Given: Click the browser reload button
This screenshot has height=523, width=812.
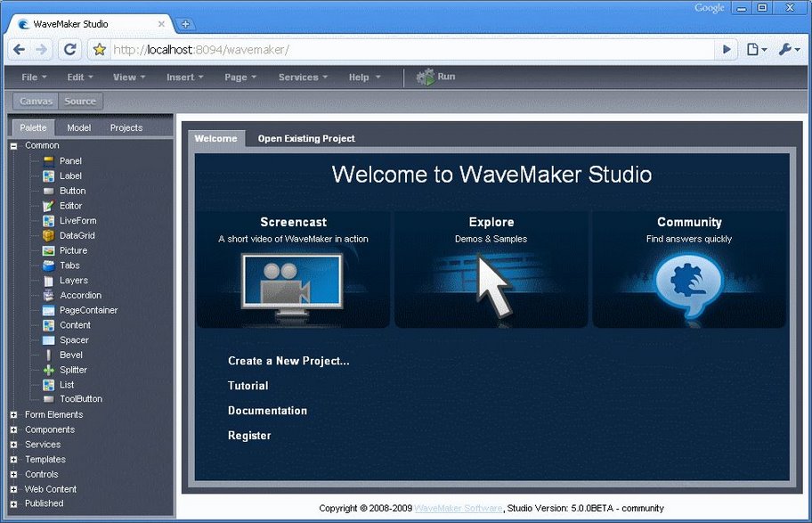Looking at the screenshot, I should (x=69, y=50).
